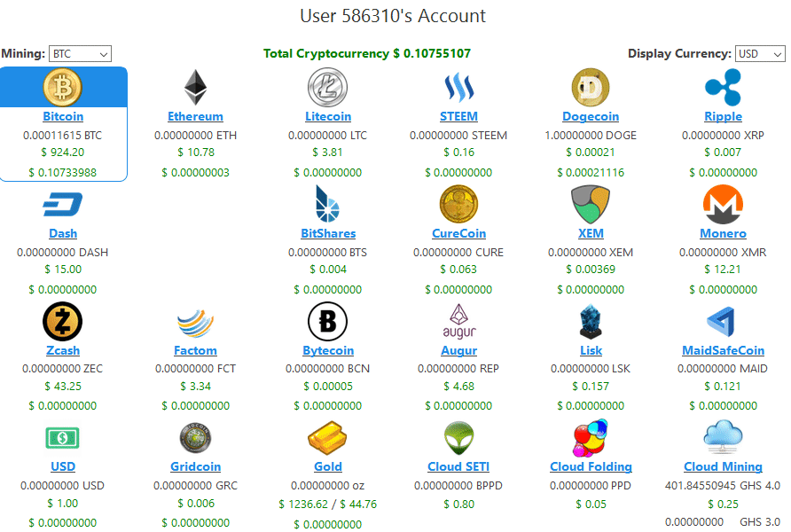Click the MaidSafeCoin blue icon

(722, 321)
